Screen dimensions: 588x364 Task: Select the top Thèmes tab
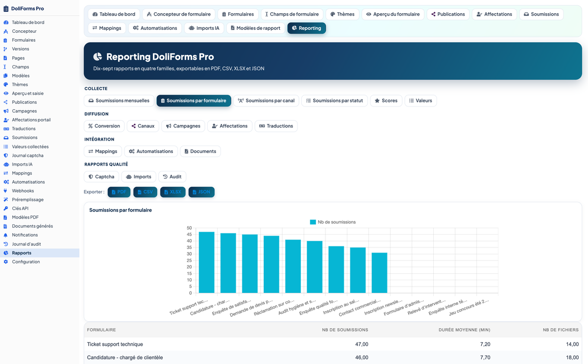343,14
